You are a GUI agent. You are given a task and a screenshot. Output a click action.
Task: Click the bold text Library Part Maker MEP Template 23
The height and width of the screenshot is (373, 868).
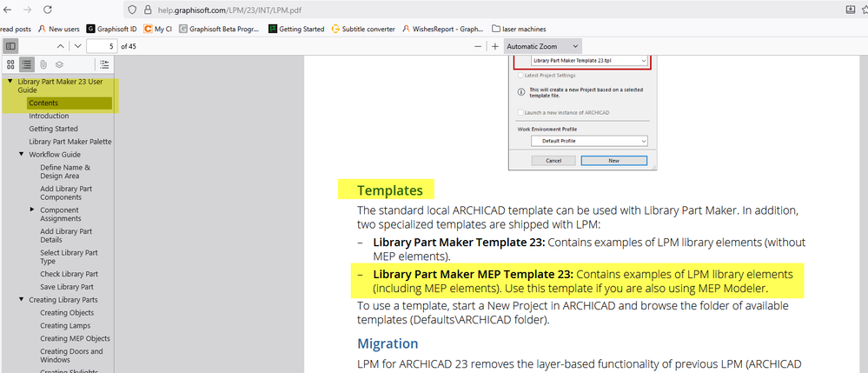(x=474, y=275)
